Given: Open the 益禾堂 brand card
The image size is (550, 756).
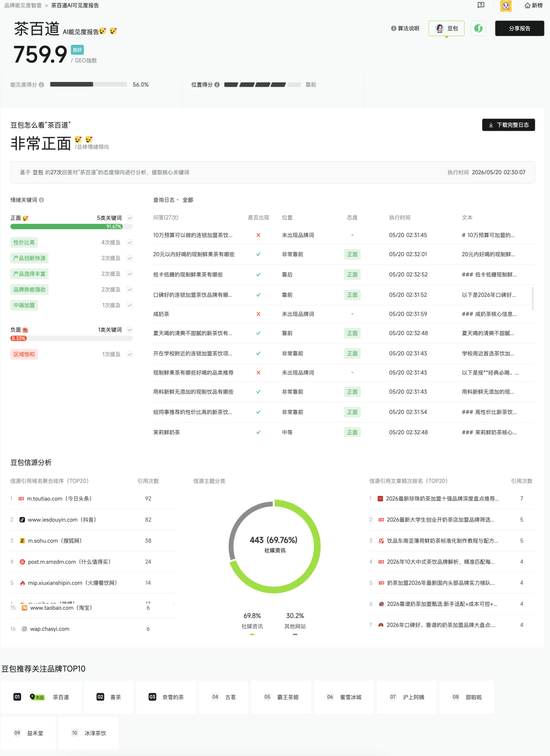Looking at the screenshot, I should click(x=29, y=733).
